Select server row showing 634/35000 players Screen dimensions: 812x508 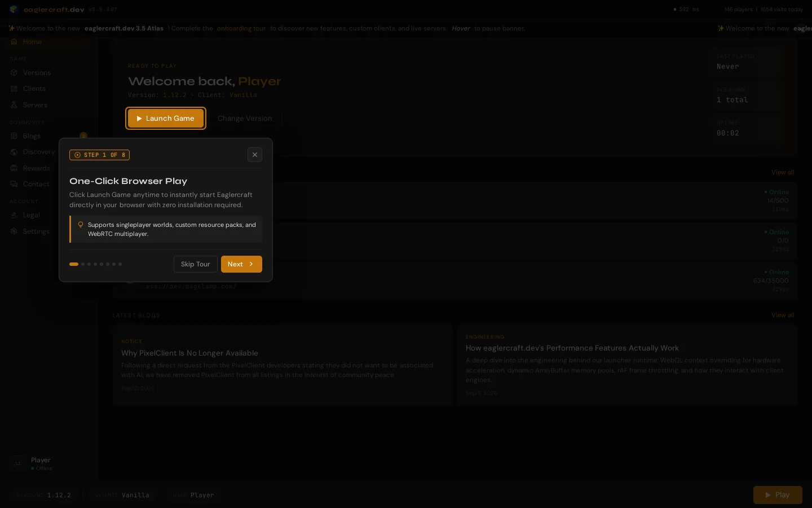click(x=454, y=281)
